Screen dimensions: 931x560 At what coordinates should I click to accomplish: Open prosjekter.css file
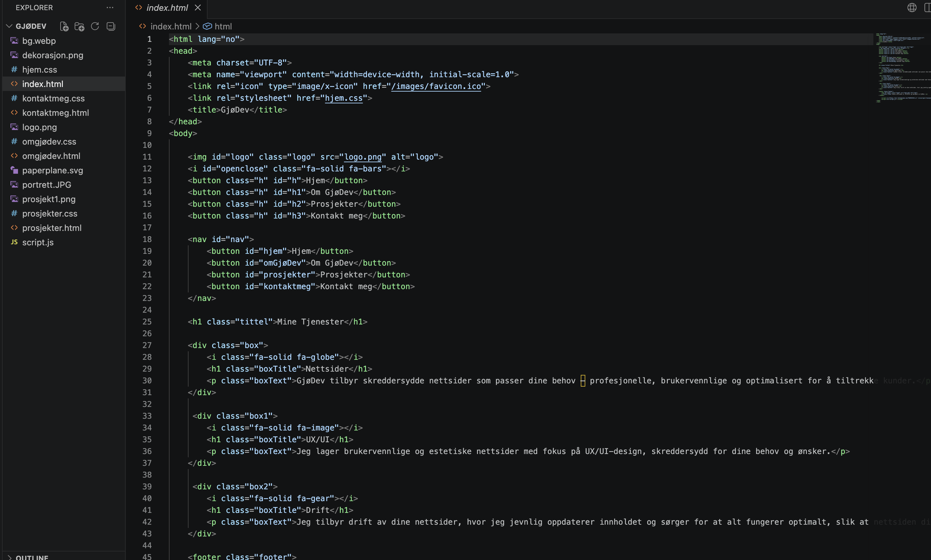[64, 213]
